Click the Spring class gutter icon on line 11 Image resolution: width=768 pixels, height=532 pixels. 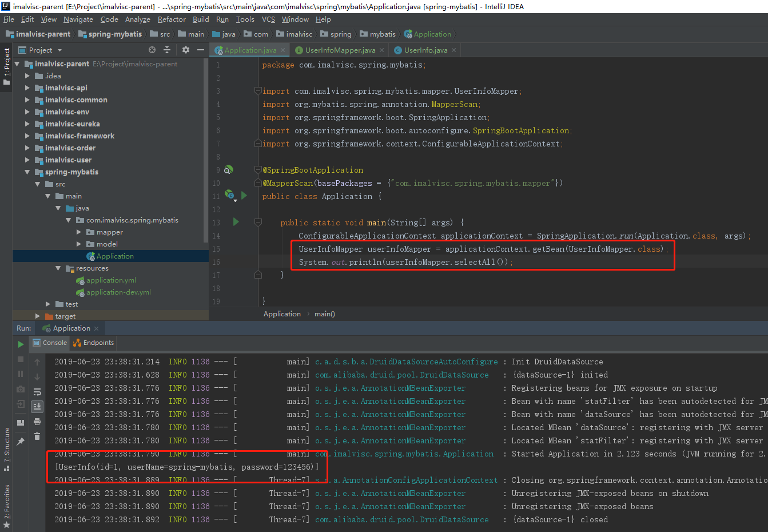[230, 196]
